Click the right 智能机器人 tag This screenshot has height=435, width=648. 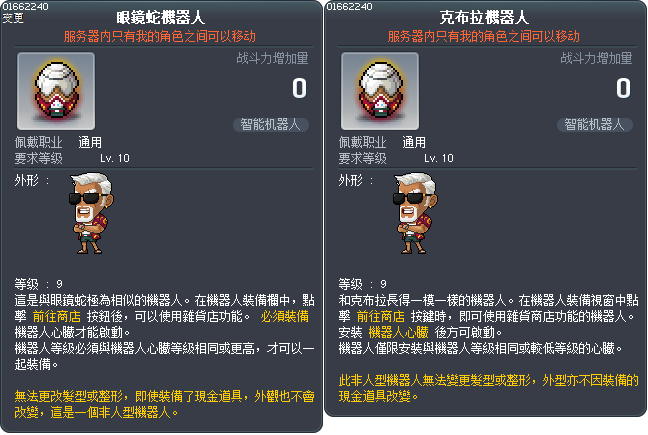(595, 125)
